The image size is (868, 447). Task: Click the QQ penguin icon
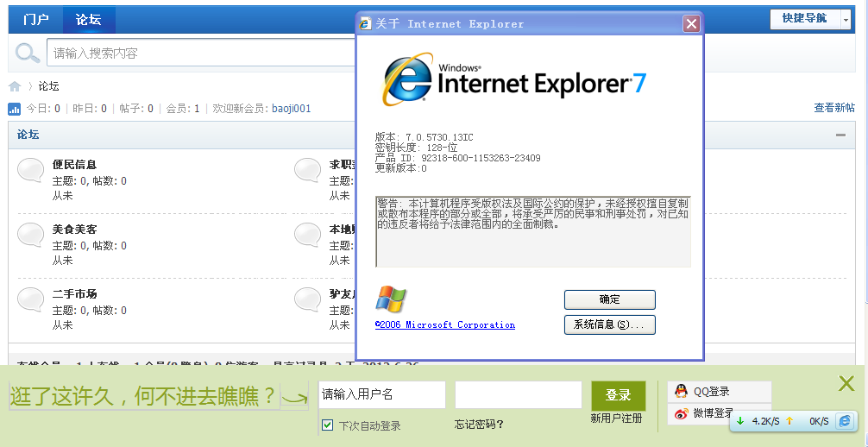coord(681,391)
